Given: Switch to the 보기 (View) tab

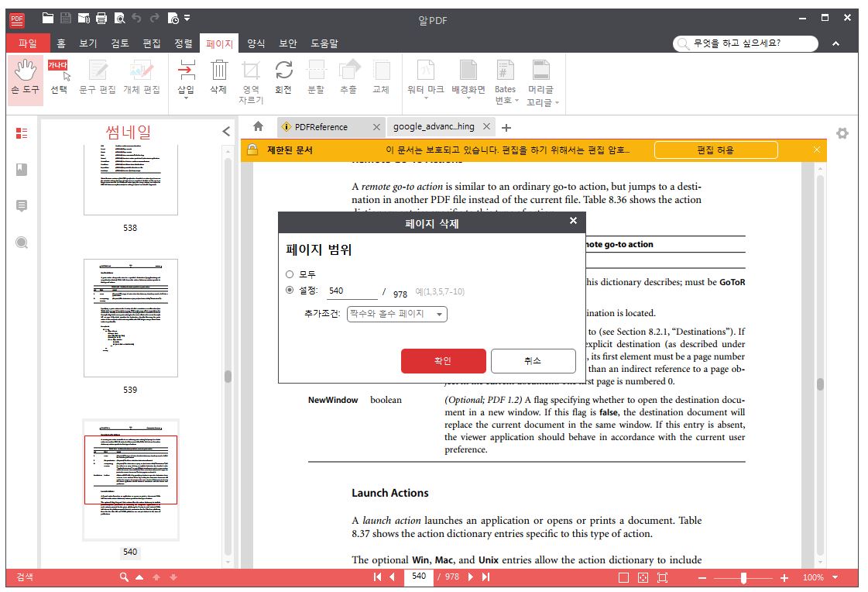Looking at the screenshot, I should (88, 43).
